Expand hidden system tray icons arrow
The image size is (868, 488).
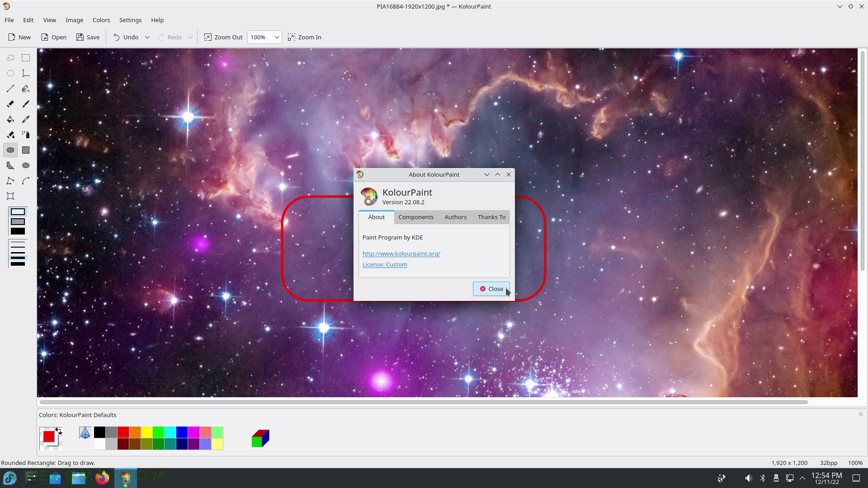point(803,478)
